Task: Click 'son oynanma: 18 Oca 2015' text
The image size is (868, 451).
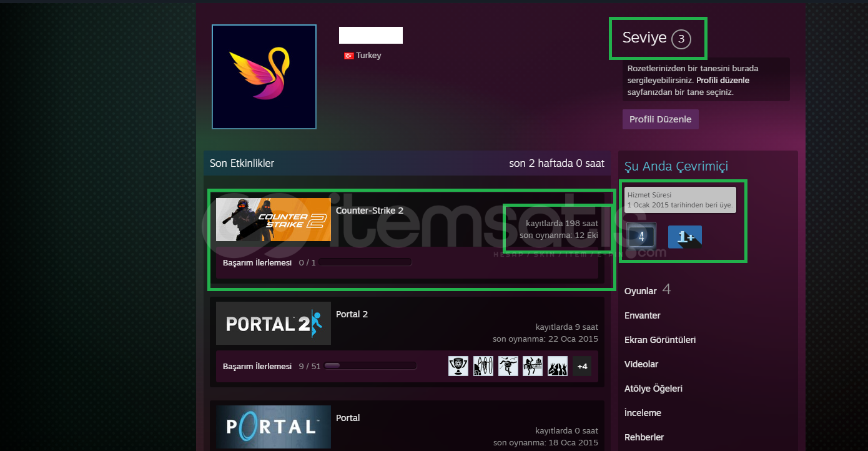Action: [545, 443]
